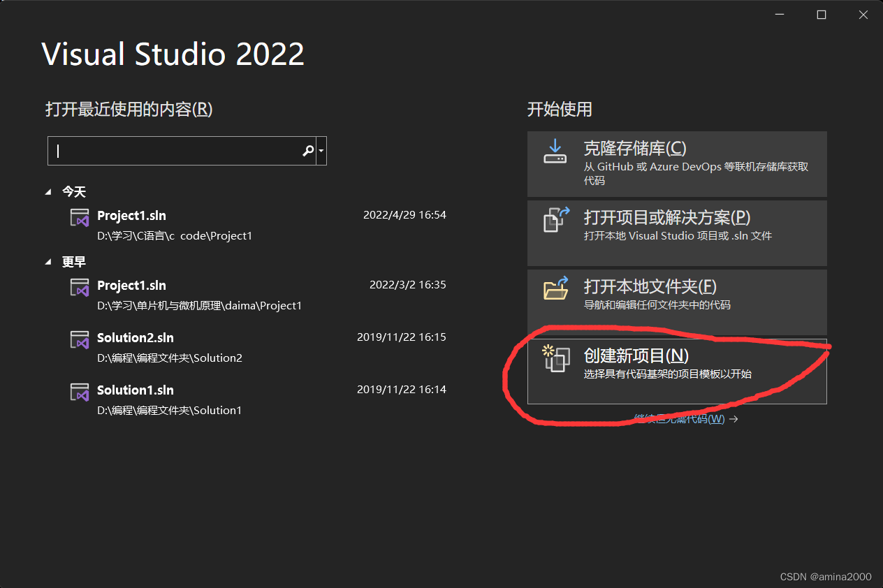Collapse the 更早 group

click(x=48, y=262)
